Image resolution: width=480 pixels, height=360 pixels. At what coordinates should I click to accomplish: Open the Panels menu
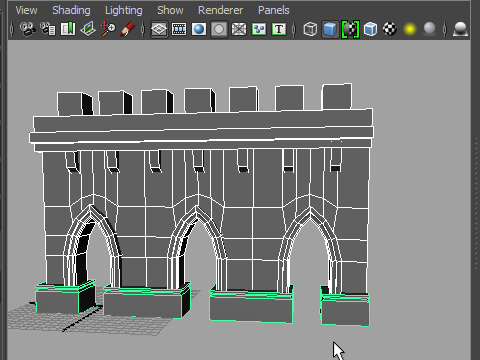pyautogui.click(x=274, y=10)
